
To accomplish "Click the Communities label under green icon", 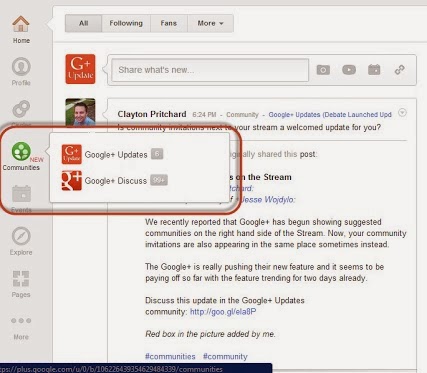I will pos(21,168).
